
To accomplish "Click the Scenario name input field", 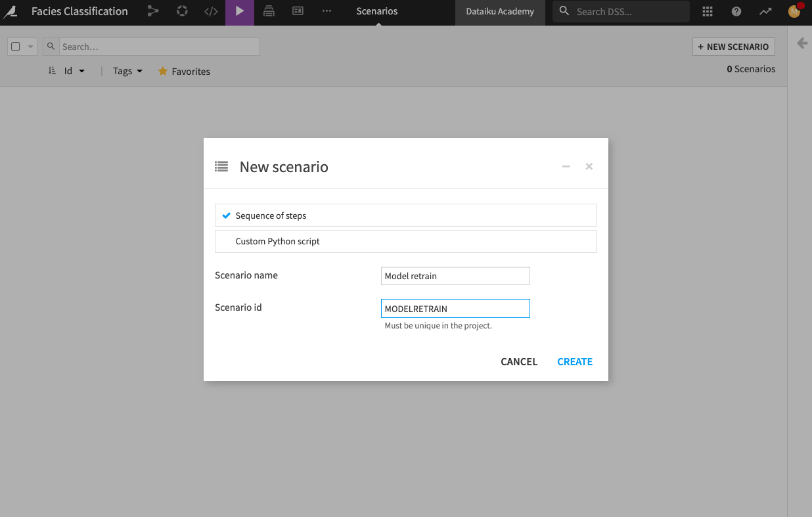I will pos(455,275).
